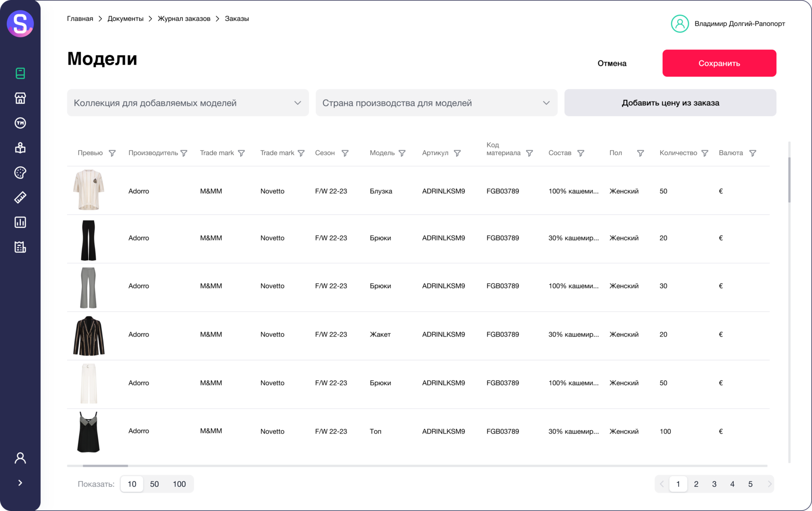Filter the Количество column
Screen dimensions: 812x511
pyautogui.click(x=705, y=153)
